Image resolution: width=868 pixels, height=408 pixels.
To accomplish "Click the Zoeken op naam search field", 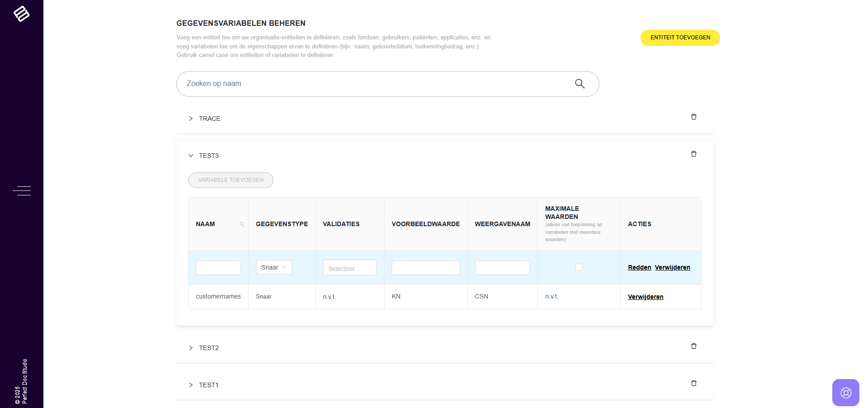I will pos(375,84).
